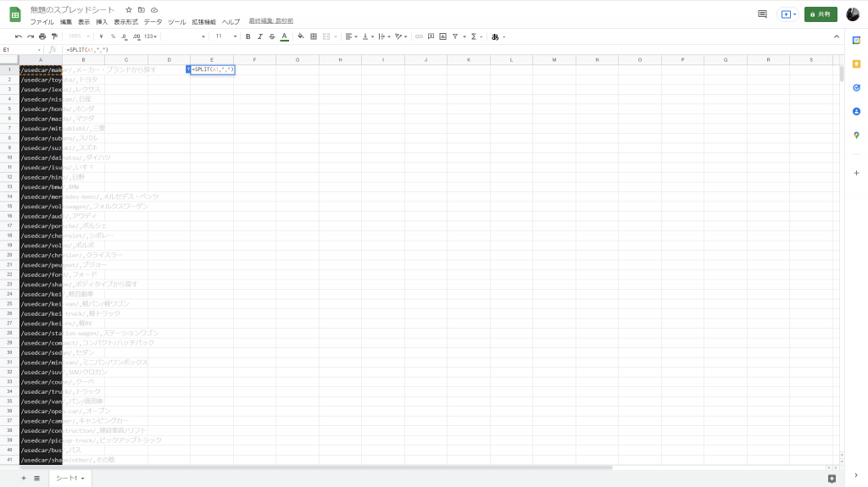Open the ツール menu
The image size is (868, 487).
click(x=176, y=21)
